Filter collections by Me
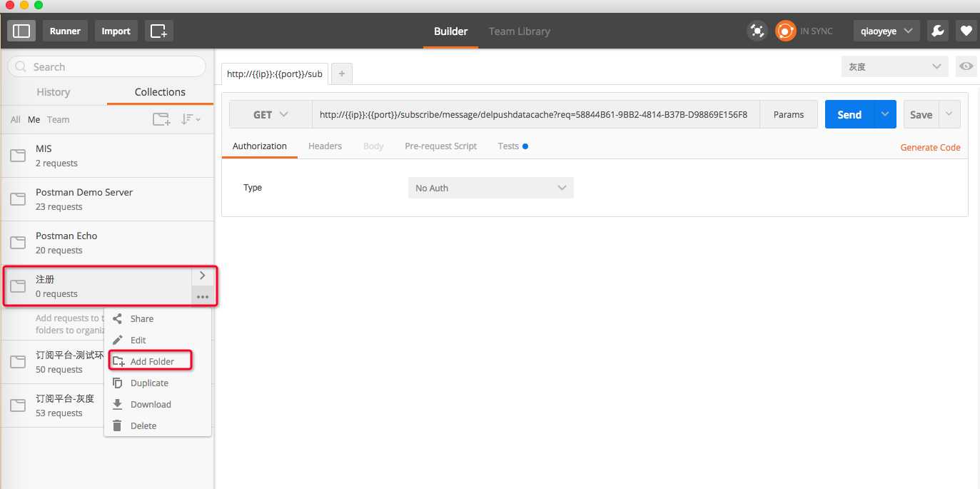Viewport: 980px width, 489px height. tap(34, 119)
